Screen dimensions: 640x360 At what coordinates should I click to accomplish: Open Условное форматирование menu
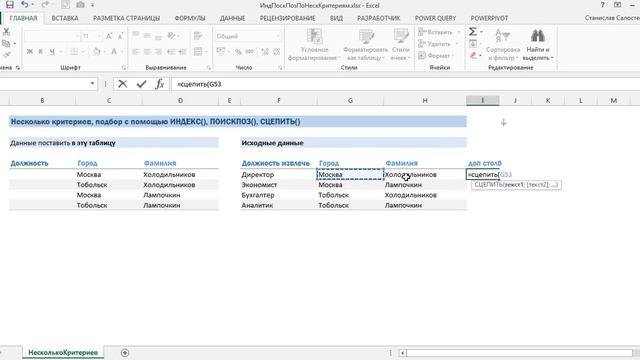point(313,45)
